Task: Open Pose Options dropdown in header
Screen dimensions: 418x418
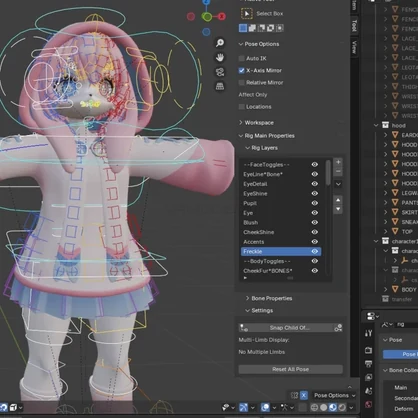Action: (x=334, y=395)
